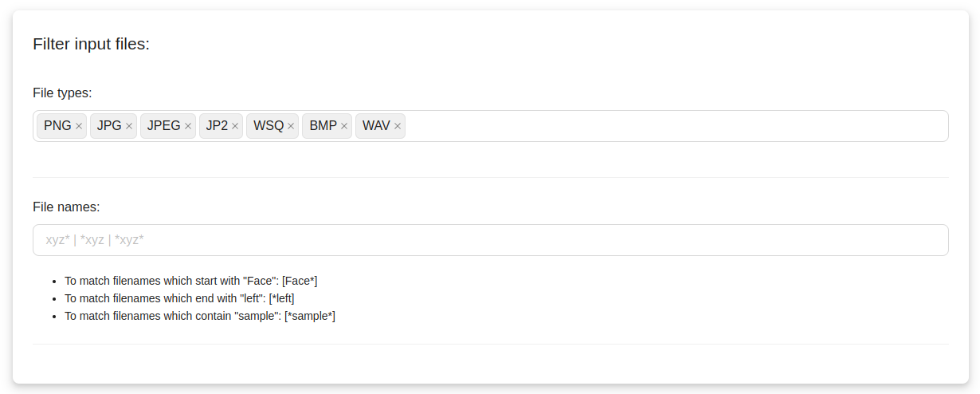This screenshot has width=980, height=394.
Task: Select the WSQ tag label
Action: pyautogui.click(x=269, y=126)
